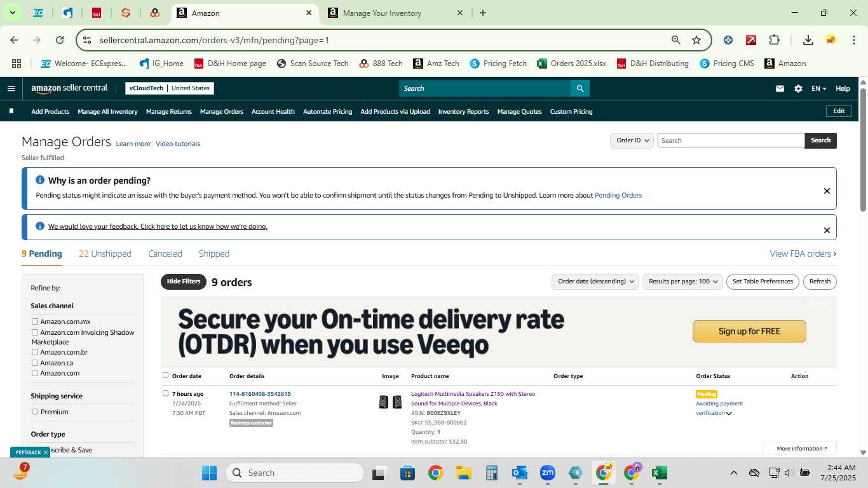This screenshot has height=488, width=868.
Task: Switch to the Unshipped orders tab
Action: click(105, 254)
